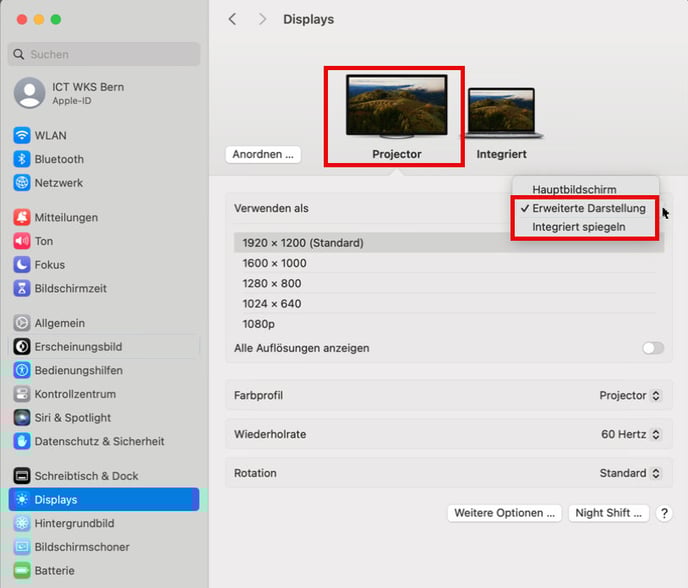This screenshot has width=688, height=588.
Task: Click the Datenschutz & Sicherheit hand icon
Action: click(x=22, y=441)
